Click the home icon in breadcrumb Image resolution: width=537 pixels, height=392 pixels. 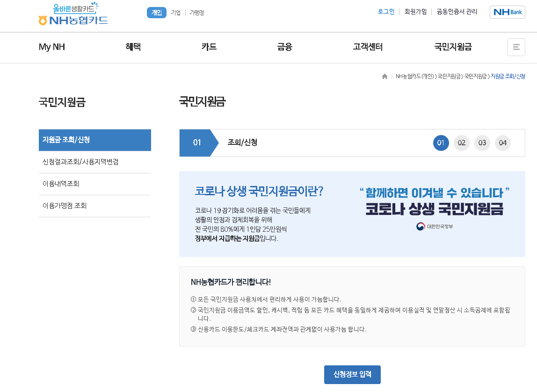tap(385, 76)
